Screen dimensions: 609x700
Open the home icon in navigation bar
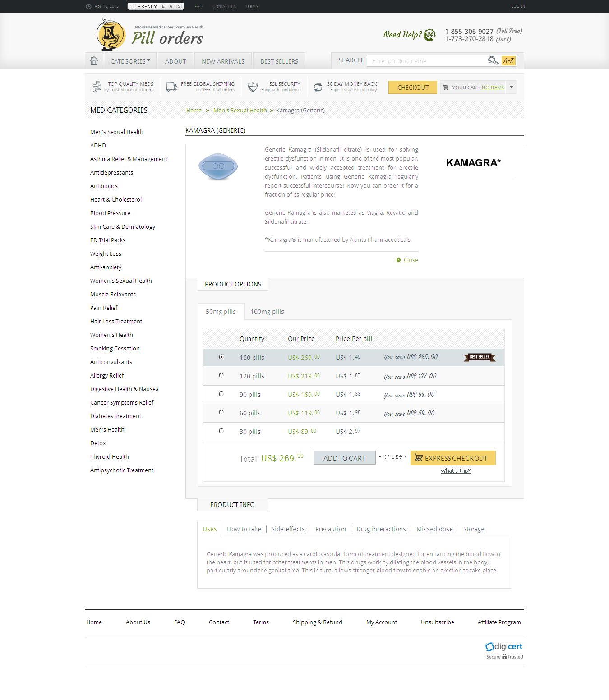click(94, 60)
